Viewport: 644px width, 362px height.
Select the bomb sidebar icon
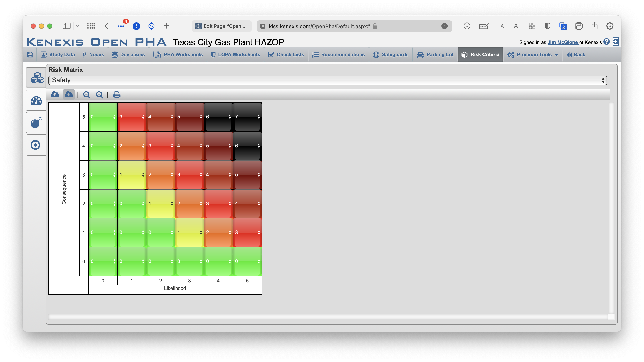(x=36, y=123)
